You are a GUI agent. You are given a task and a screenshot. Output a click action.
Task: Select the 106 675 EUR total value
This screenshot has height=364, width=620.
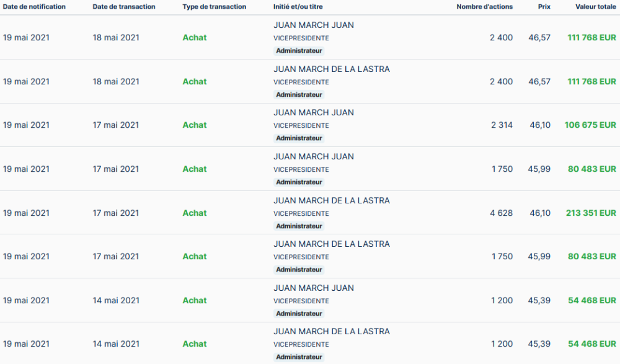[590, 125]
